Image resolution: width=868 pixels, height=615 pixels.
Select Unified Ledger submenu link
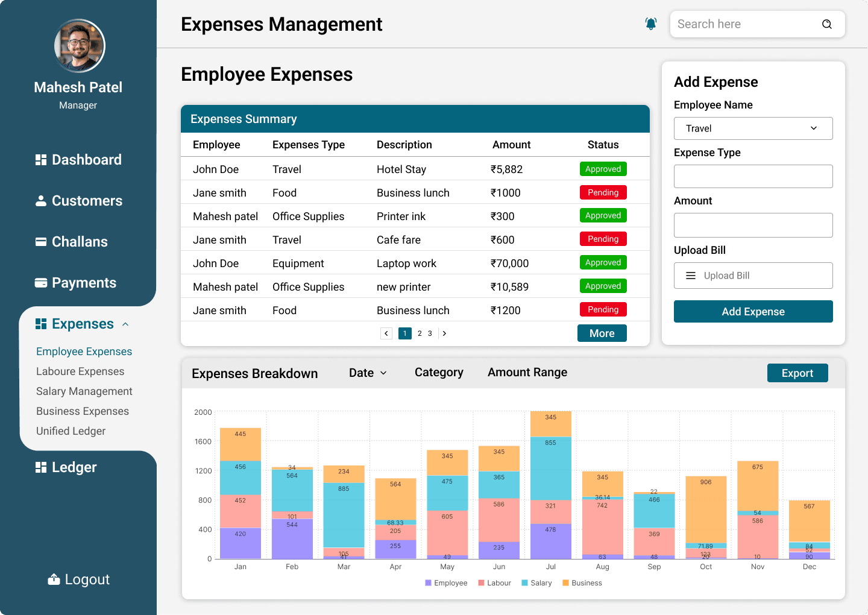tap(71, 431)
